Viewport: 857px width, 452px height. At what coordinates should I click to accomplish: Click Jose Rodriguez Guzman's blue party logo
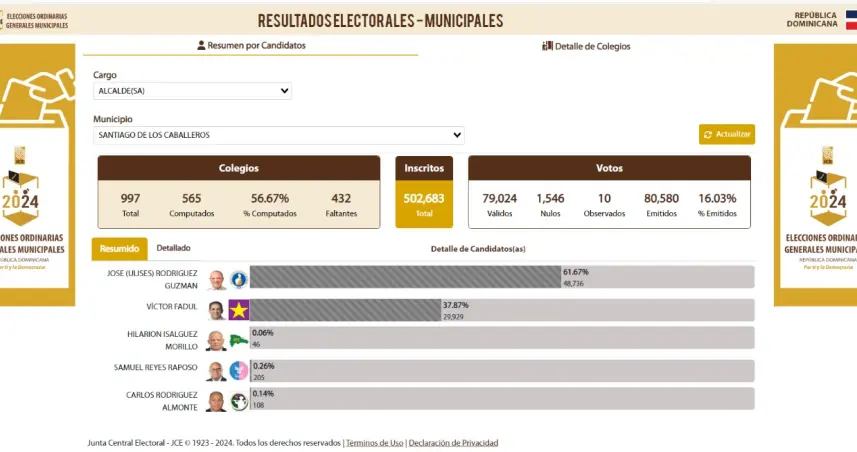[238, 279]
